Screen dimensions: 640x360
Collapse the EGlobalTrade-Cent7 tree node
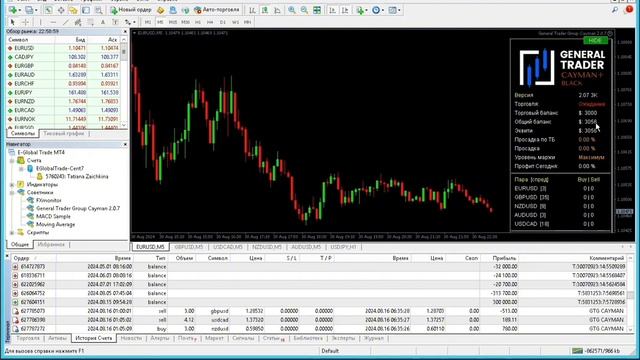pyautogui.click(x=21, y=169)
